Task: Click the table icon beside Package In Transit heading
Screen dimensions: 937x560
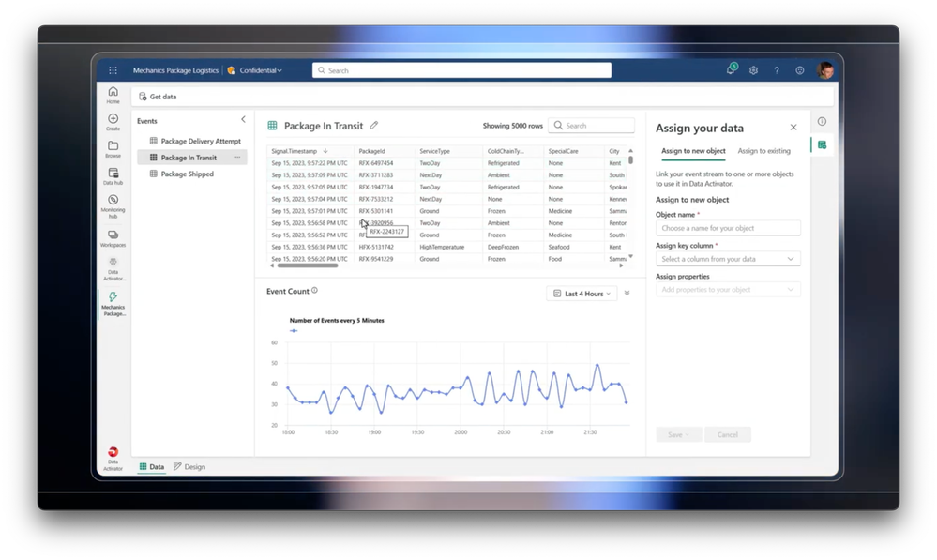Action: 273,126
